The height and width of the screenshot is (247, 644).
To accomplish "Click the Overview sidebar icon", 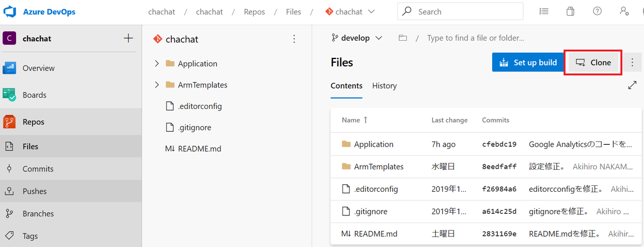I will (x=10, y=68).
